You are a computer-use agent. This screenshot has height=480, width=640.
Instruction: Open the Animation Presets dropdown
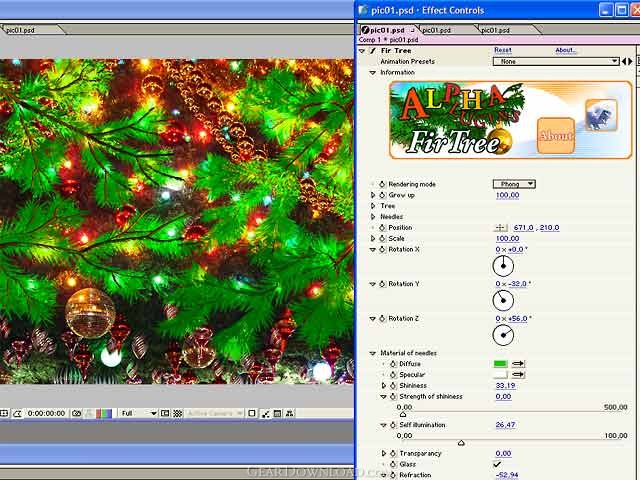point(556,61)
